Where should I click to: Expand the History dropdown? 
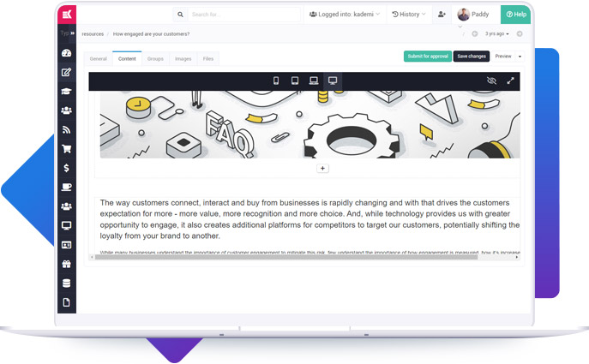click(408, 15)
